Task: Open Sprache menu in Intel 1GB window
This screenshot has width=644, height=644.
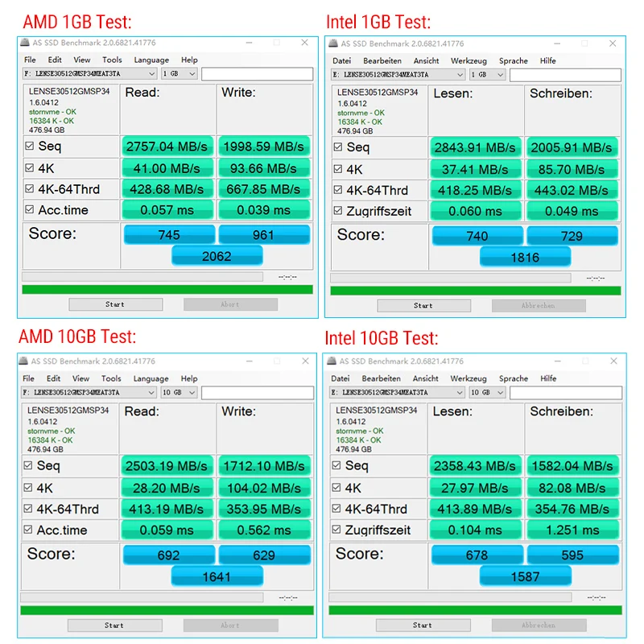Action: (513, 61)
